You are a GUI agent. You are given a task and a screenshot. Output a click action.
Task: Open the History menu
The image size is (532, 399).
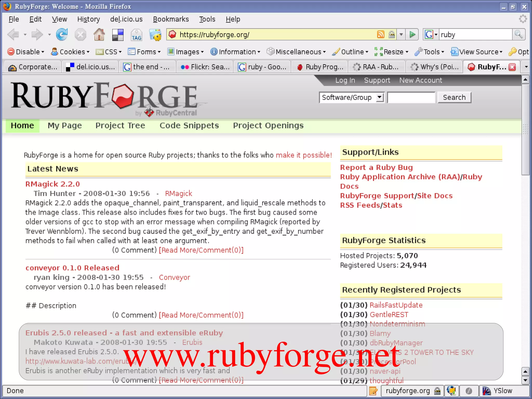coord(89,19)
